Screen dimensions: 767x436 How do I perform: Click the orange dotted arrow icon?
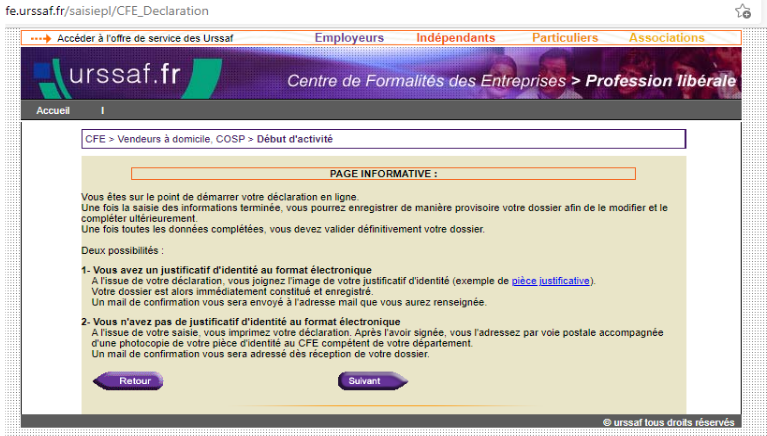pos(41,38)
